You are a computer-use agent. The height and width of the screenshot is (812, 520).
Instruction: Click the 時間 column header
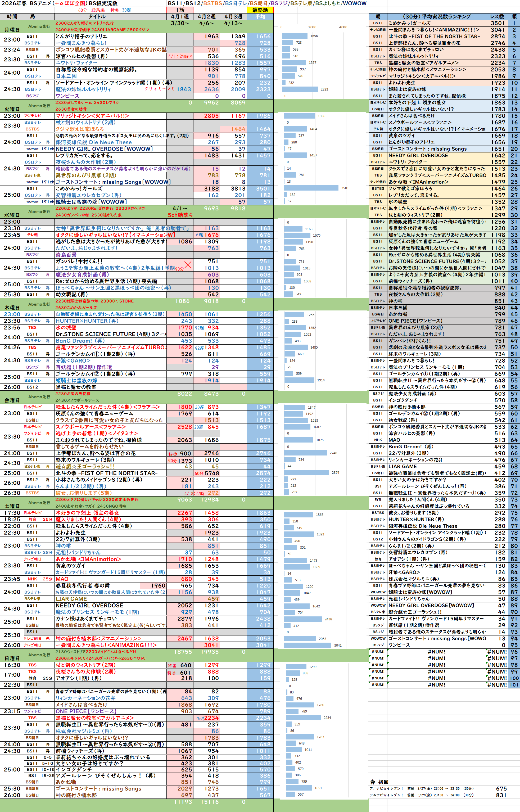coord(12,17)
